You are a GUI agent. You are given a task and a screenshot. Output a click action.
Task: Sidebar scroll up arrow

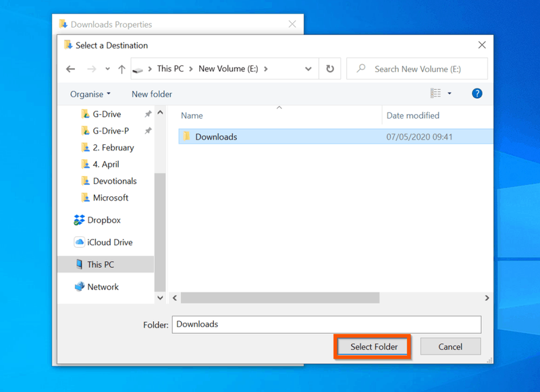pos(160,112)
